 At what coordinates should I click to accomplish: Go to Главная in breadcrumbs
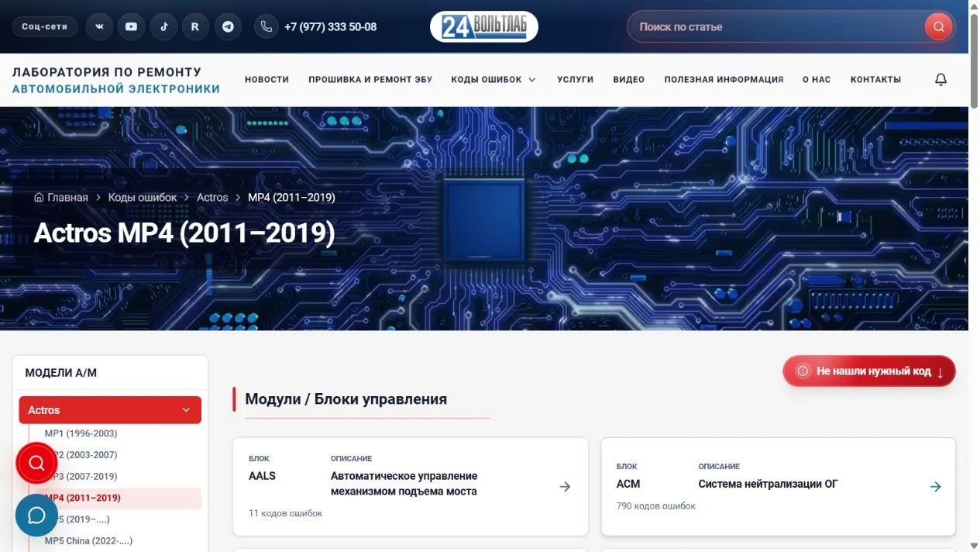pos(67,198)
